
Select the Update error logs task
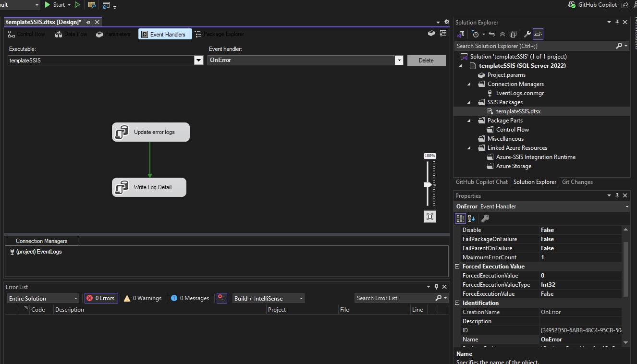(151, 132)
